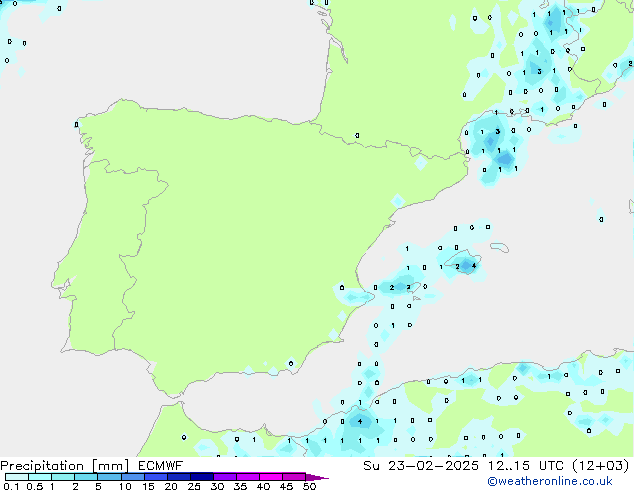Choose the 20–25 mm legend swatch
Image resolution: width=634 pixels, height=490 pixels.
point(179,477)
